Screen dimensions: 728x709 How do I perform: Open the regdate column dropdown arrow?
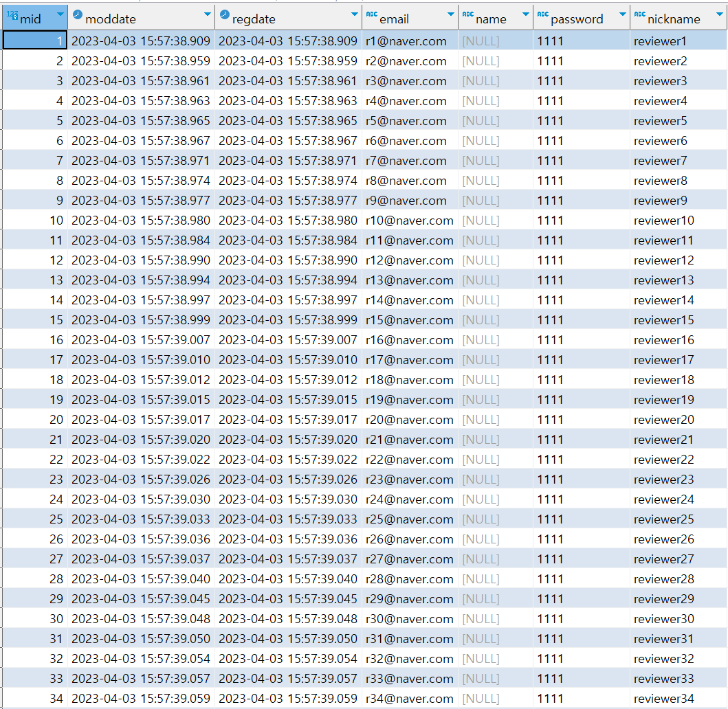[x=355, y=14]
